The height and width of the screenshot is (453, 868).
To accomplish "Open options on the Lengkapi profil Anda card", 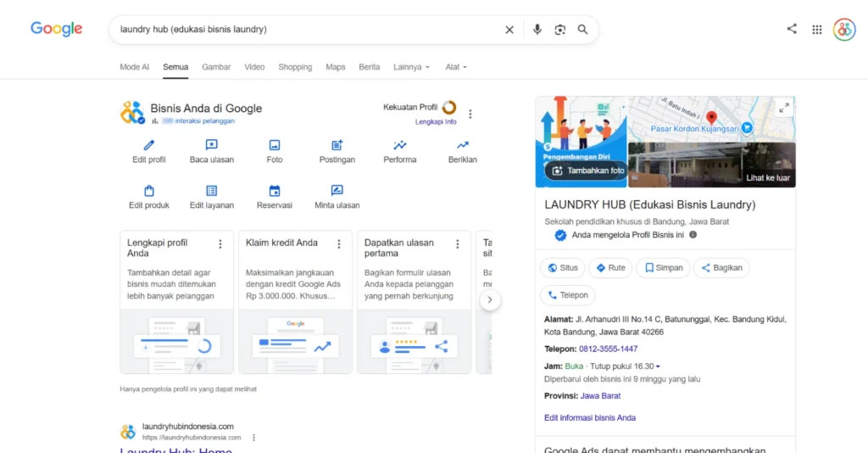I will 220,244.
